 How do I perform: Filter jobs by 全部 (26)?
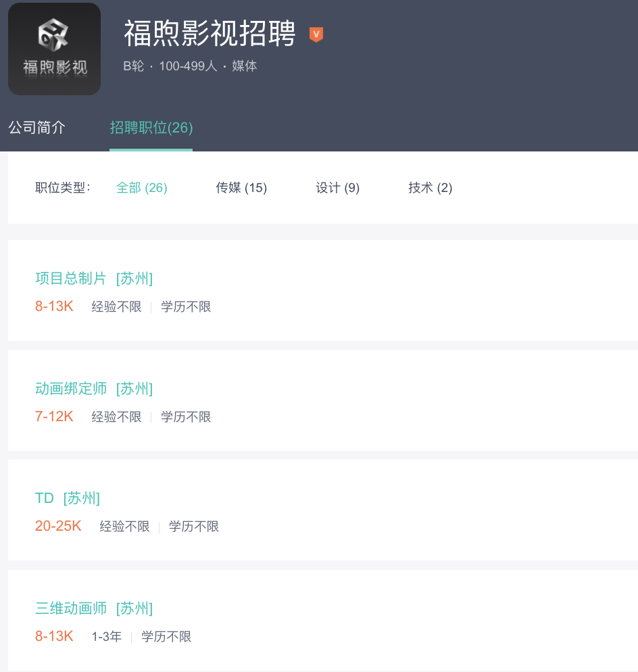tap(141, 188)
